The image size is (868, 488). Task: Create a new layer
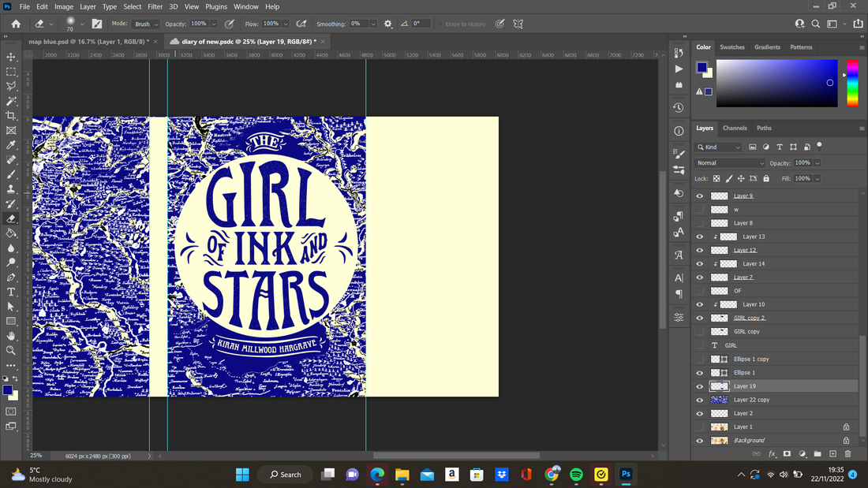[832, 453]
